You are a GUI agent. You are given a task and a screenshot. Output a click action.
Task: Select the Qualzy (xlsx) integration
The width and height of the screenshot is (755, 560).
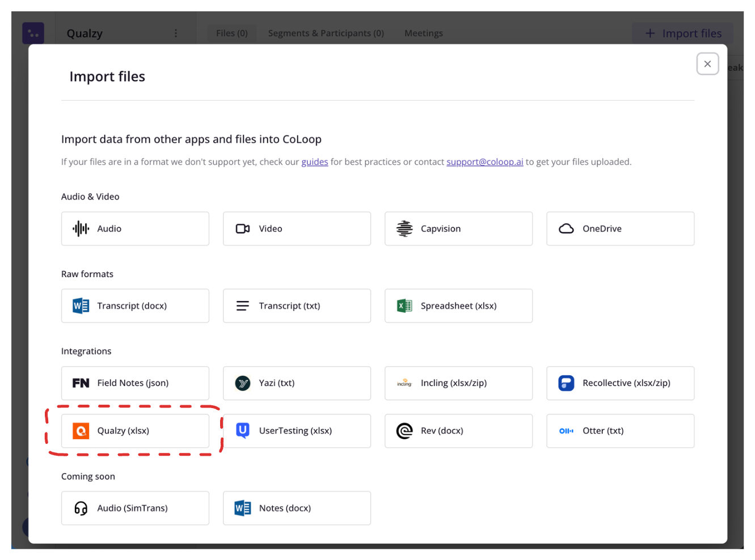pyautogui.click(x=135, y=431)
